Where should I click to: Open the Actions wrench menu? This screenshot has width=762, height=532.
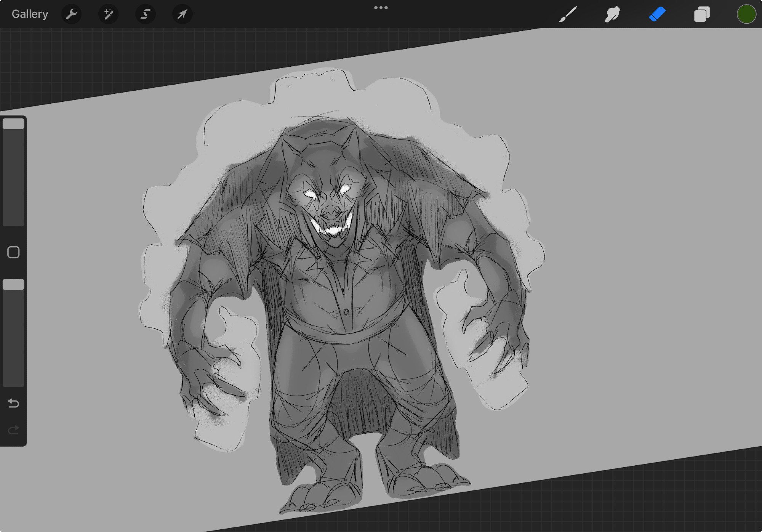click(x=71, y=14)
